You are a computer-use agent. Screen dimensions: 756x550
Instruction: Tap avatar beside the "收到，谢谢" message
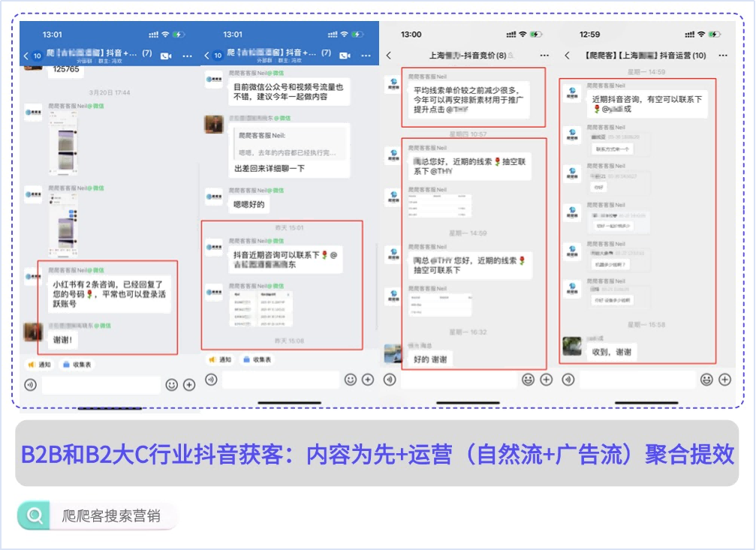(572, 346)
